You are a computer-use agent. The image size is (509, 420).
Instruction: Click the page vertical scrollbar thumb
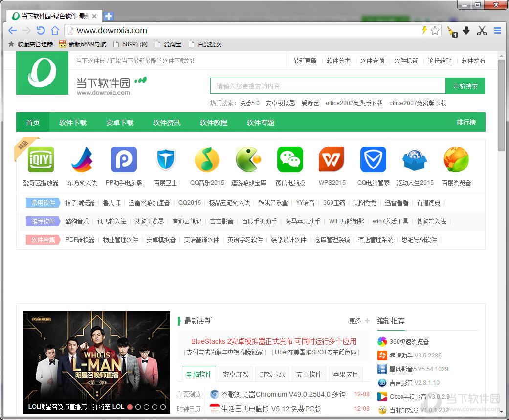point(501,105)
